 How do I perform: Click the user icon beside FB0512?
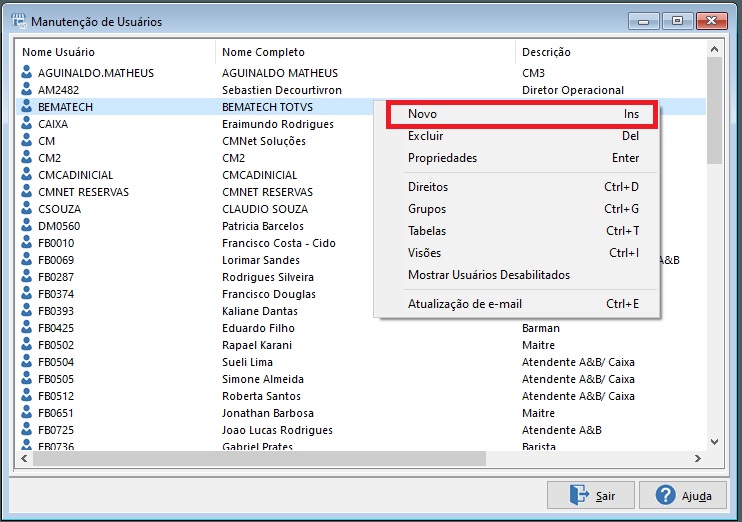coord(27,396)
